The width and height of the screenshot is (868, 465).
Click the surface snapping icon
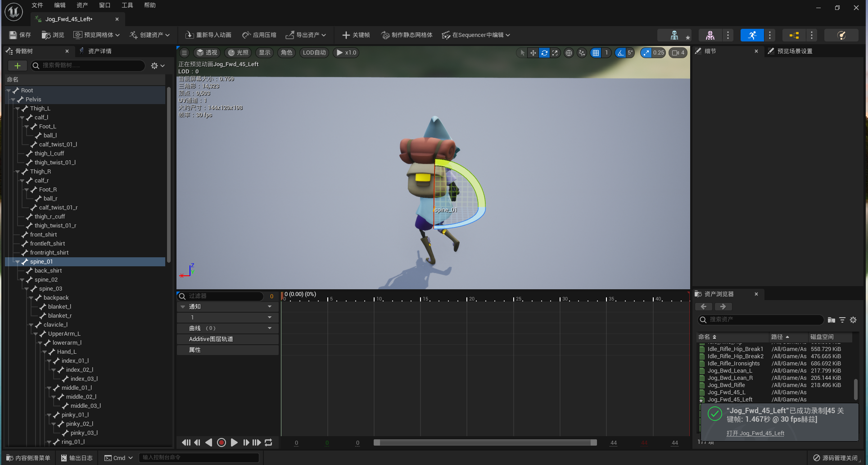pyautogui.click(x=582, y=53)
